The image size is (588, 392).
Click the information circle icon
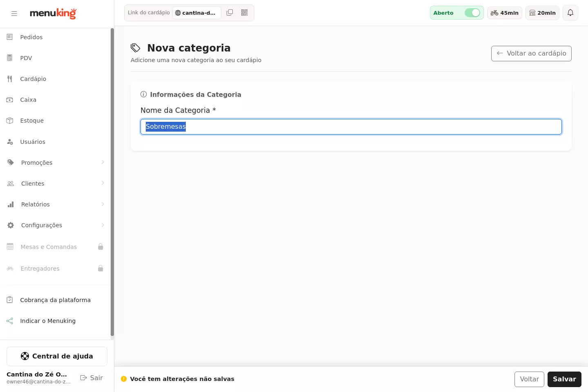[x=143, y=94]
